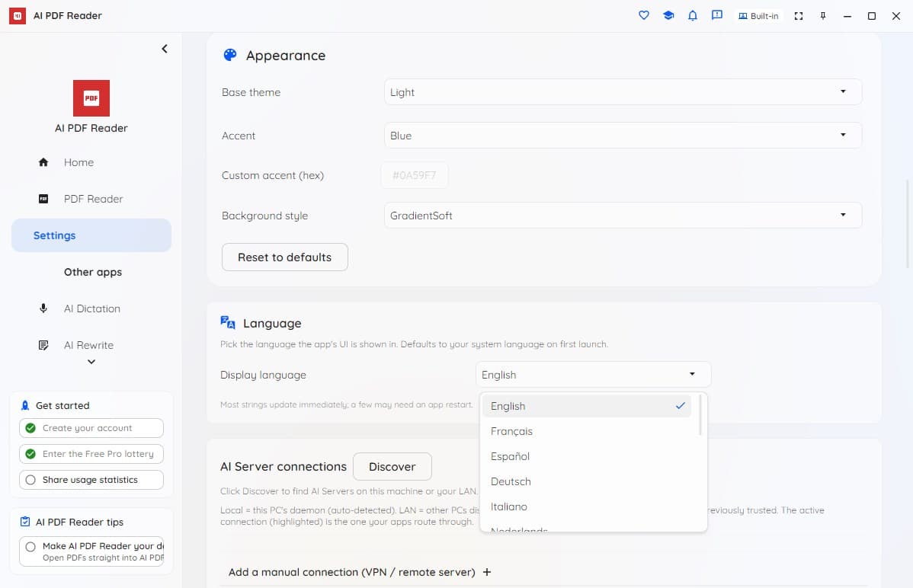
Task: Toggle Enter the Free Pro lottery item
Action: [91, 453]
